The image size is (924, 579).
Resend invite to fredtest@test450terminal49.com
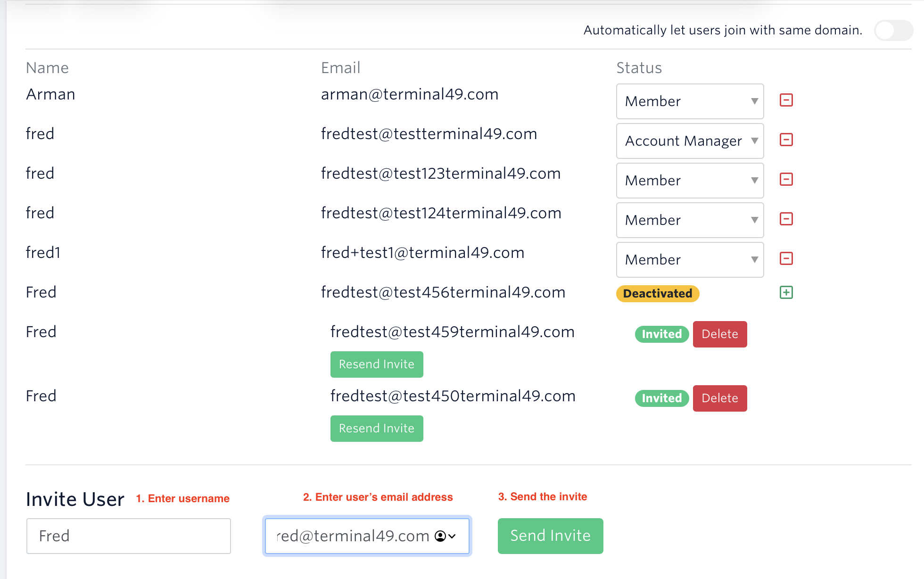pyautogui.click(x=377, y=429)
